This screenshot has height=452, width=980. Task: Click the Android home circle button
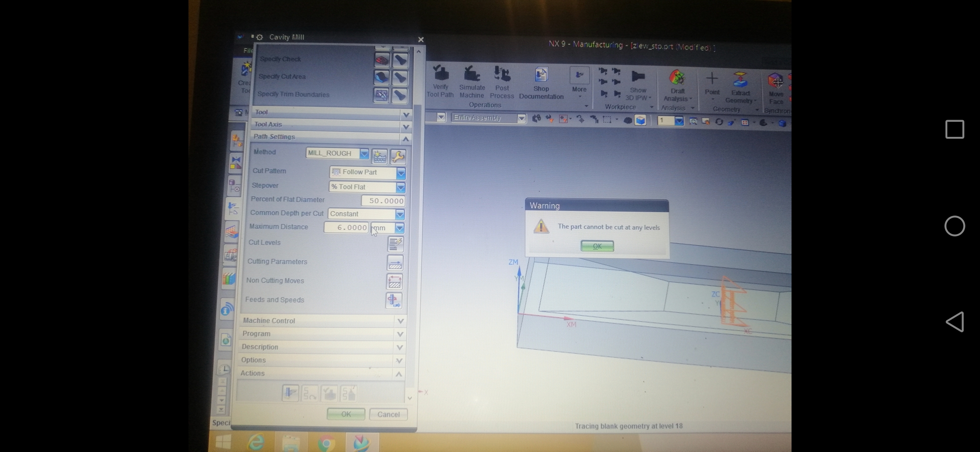955,226
